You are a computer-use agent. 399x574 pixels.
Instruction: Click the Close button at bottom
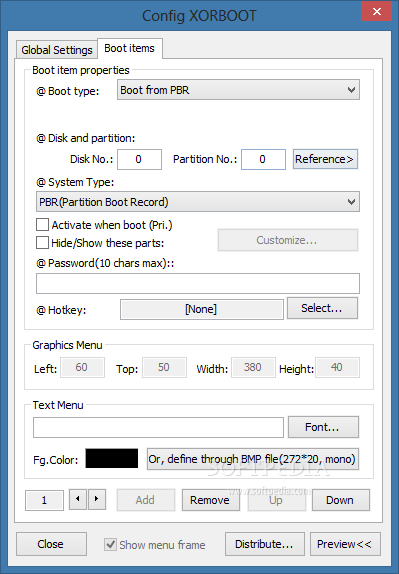pos(51,544)
